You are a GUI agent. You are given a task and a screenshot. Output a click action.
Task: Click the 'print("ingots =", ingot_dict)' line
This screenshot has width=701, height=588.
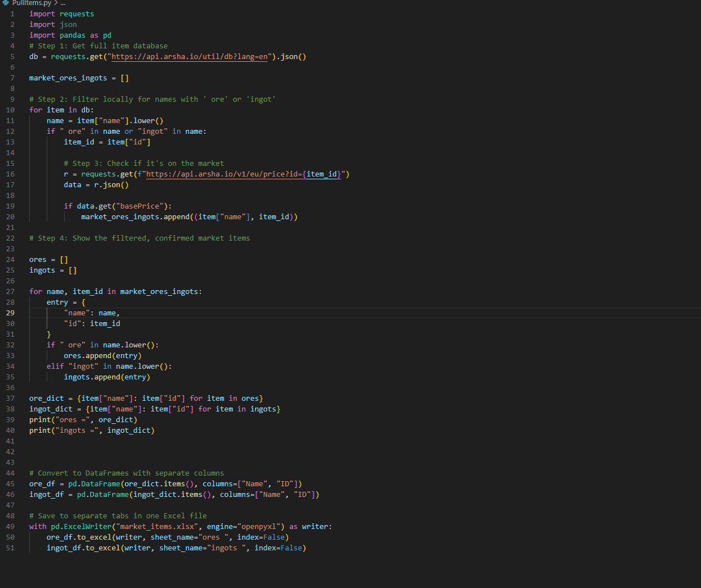[x=92, y=431]
